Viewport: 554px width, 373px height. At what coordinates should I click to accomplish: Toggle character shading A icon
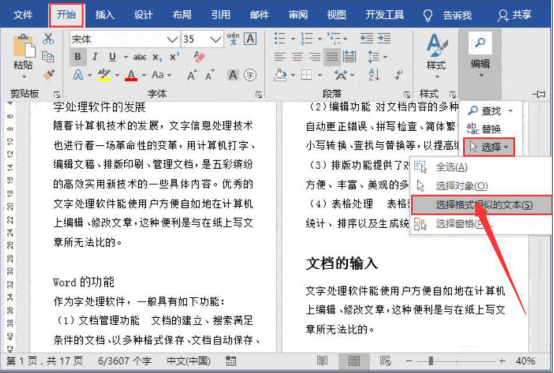233,75
